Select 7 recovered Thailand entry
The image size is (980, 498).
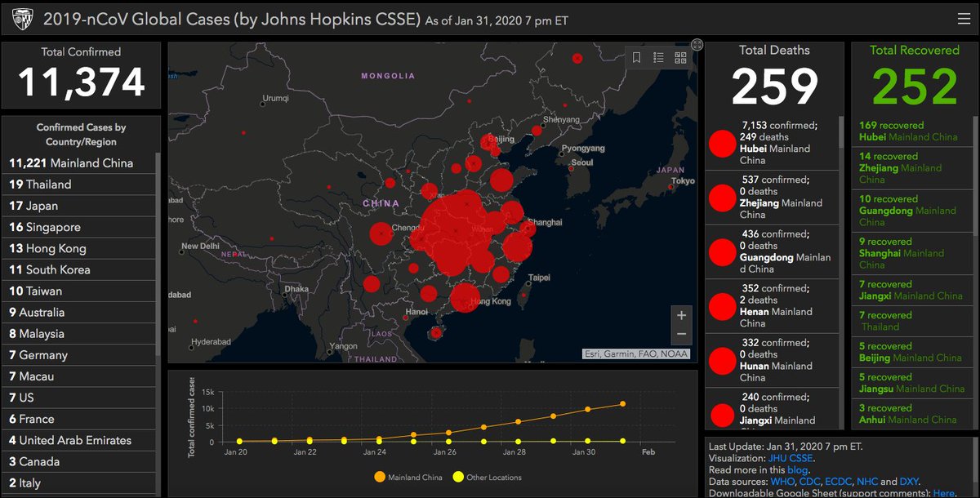tap(913, 321)
